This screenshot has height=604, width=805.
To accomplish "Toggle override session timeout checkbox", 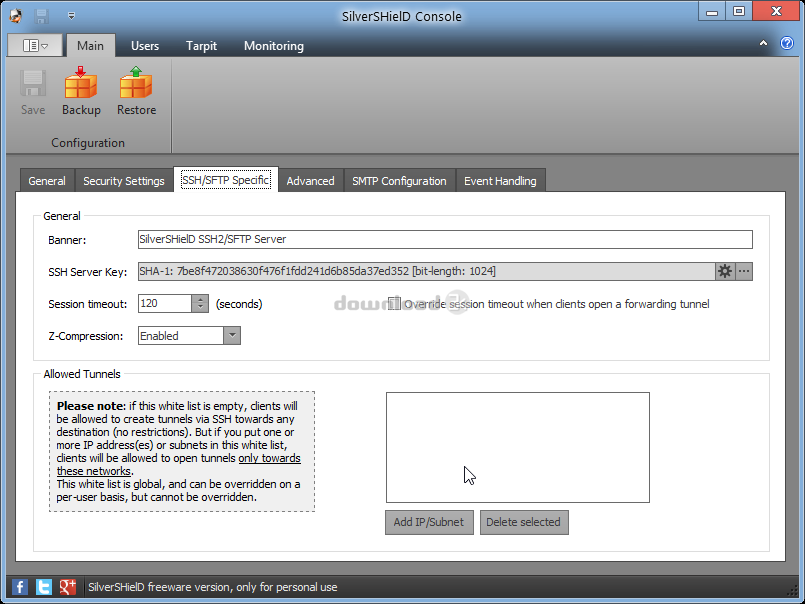I will (394, 304).
